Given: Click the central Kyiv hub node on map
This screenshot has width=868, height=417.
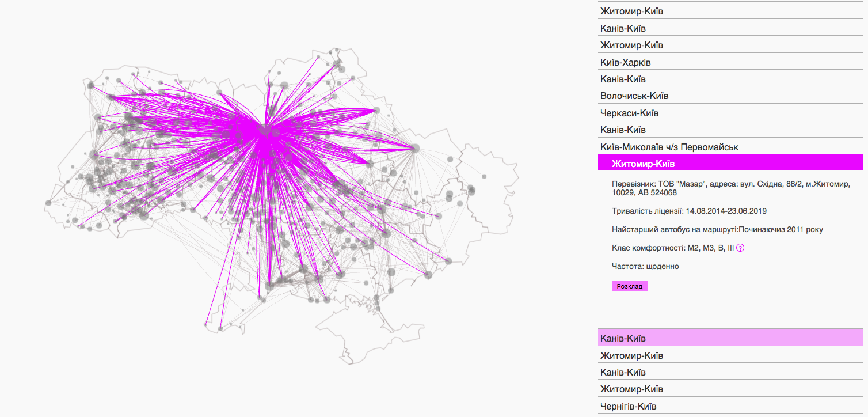Looking at the screenshot, I should [x=265, y=130].
